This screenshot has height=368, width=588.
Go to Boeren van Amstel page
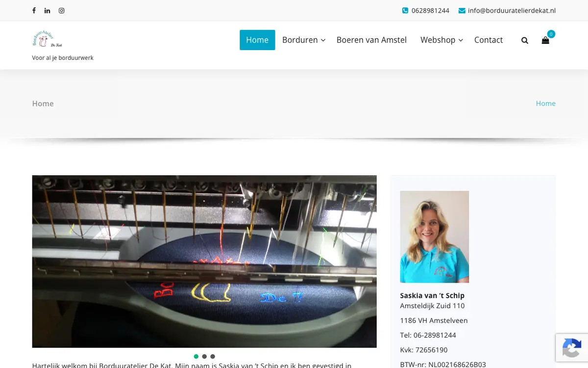pyautogui.click(x=371, y=40)
